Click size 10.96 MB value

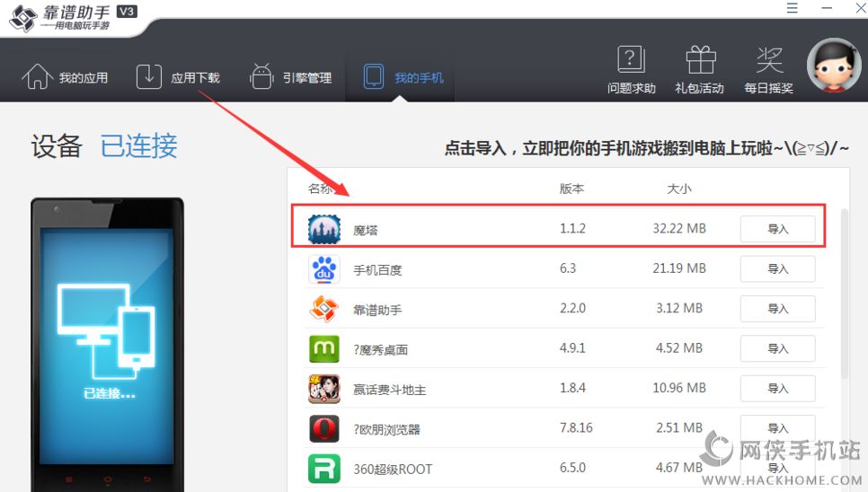679,388
